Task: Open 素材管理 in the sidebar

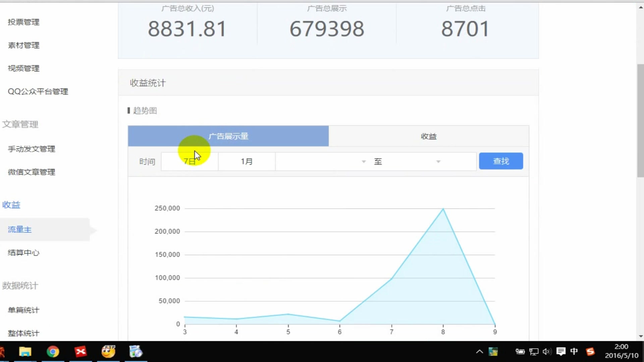Action: click(23, 45)
